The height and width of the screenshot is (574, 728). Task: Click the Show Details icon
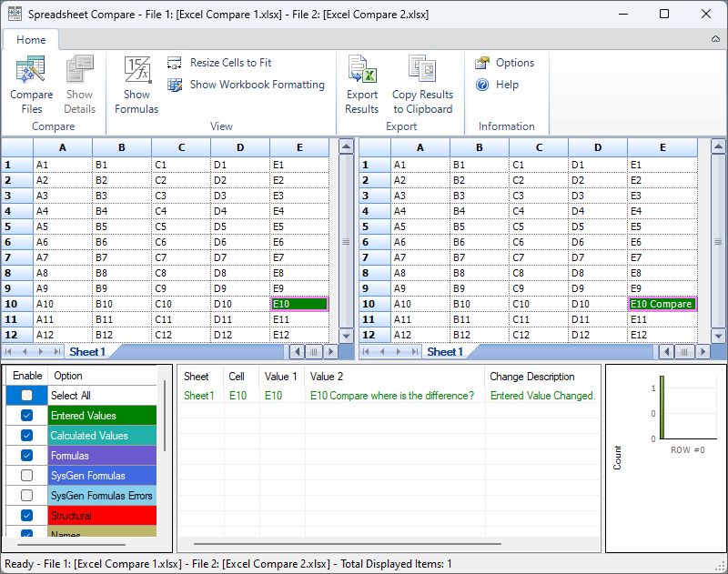tap(79, 68)
